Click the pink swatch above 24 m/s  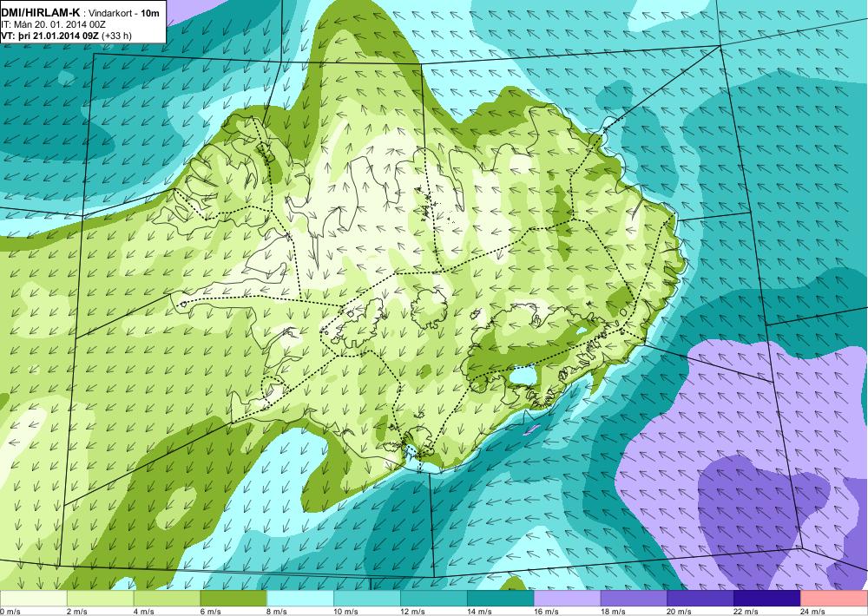tap(833, 599)
